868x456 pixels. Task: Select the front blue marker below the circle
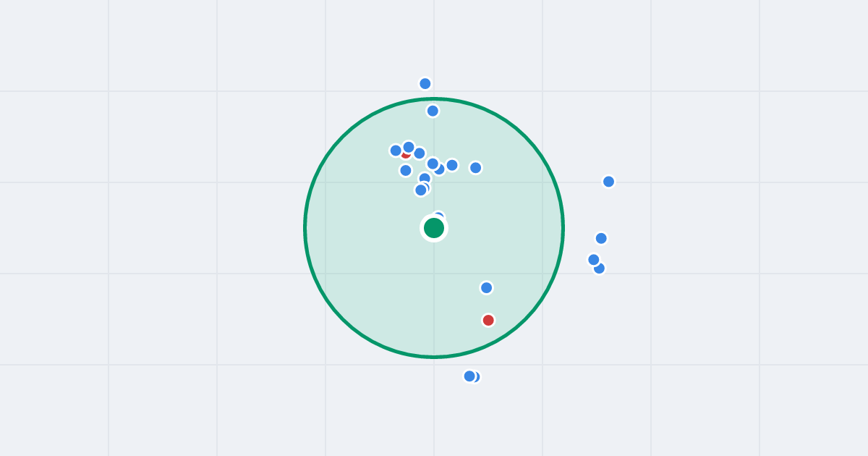[x=469, y=376]
